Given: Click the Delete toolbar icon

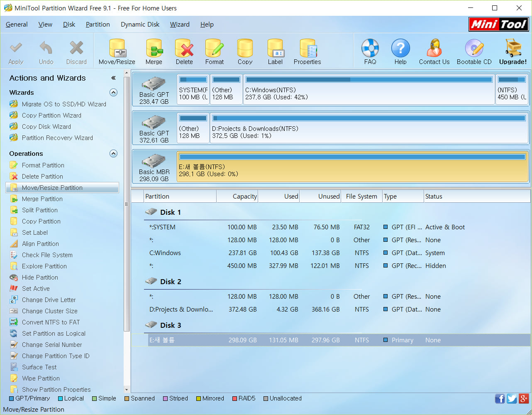Looking at the screenshot, I should pos(184,48).
